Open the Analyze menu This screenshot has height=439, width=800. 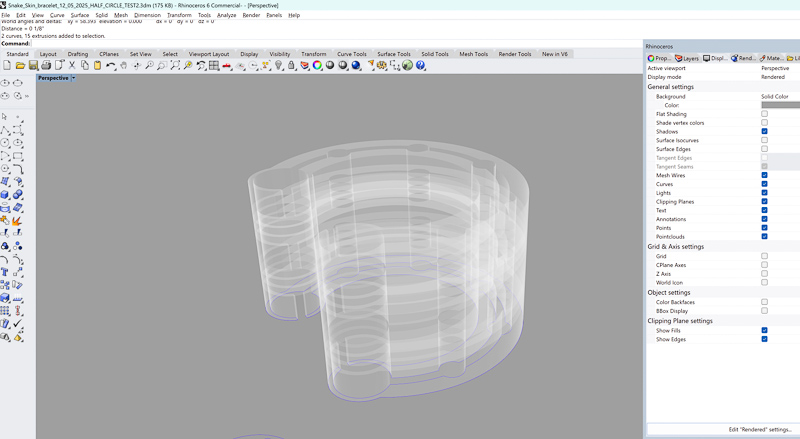[x=227, y=15]
